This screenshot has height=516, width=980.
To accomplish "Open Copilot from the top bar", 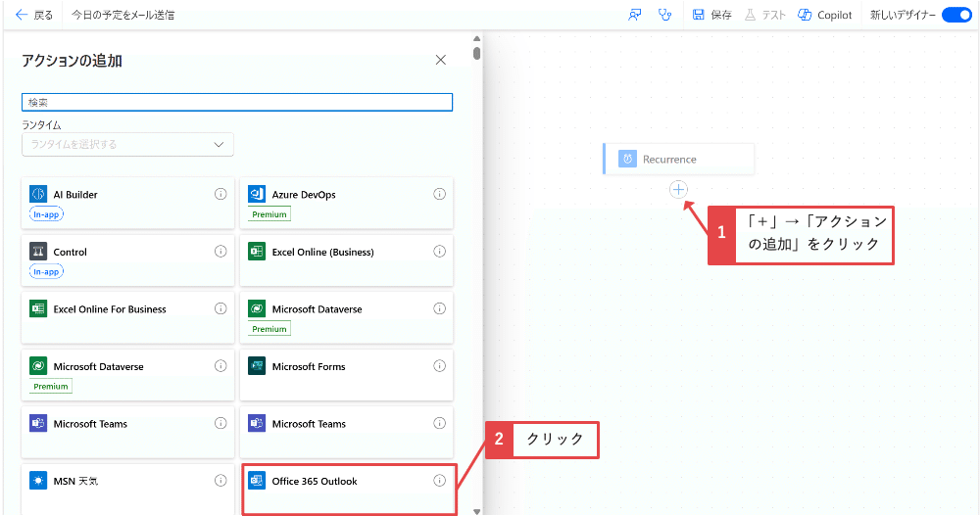I will (825, 15).
